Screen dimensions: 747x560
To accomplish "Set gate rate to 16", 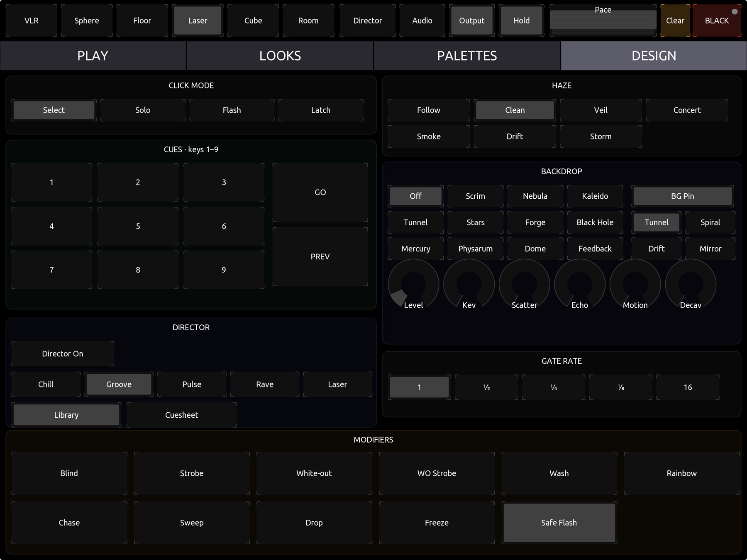I will [x=688, y=387].
